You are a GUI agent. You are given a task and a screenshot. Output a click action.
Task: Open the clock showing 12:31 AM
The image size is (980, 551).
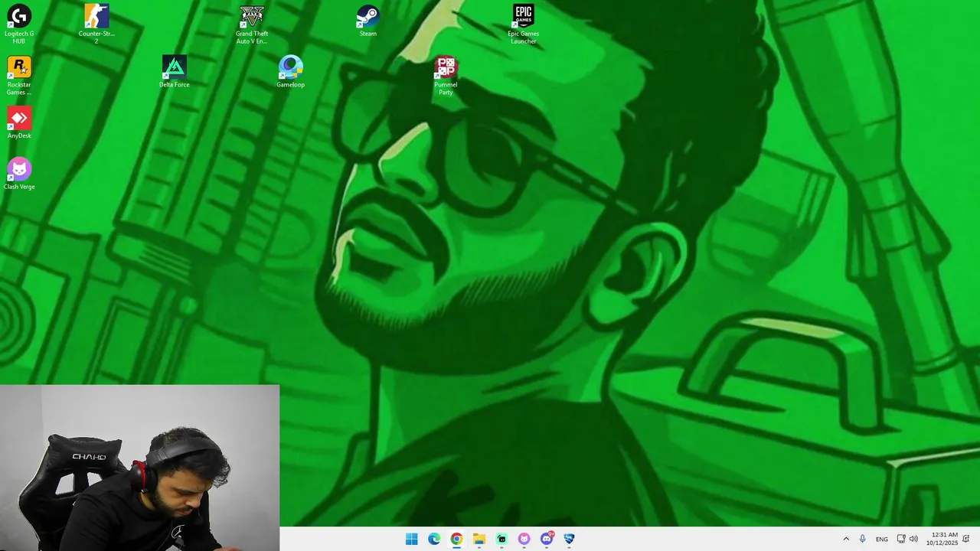tap(942, 539)
